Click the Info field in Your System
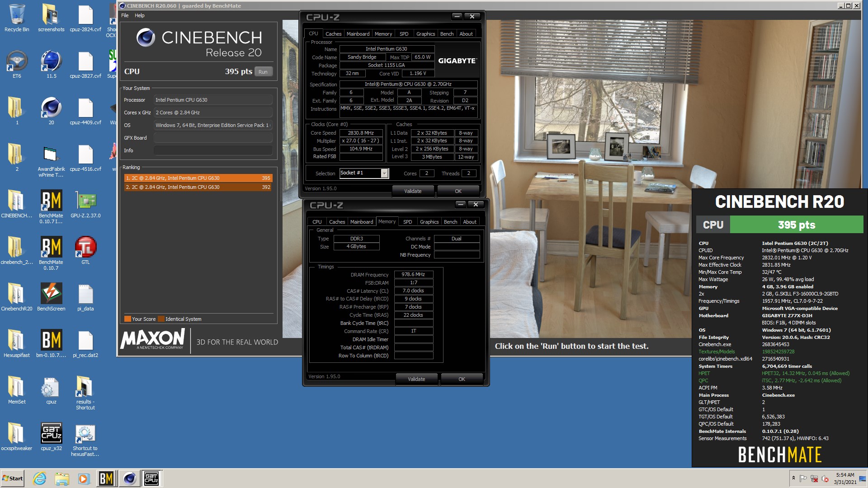Screen dimensions: 868x488 213,150
